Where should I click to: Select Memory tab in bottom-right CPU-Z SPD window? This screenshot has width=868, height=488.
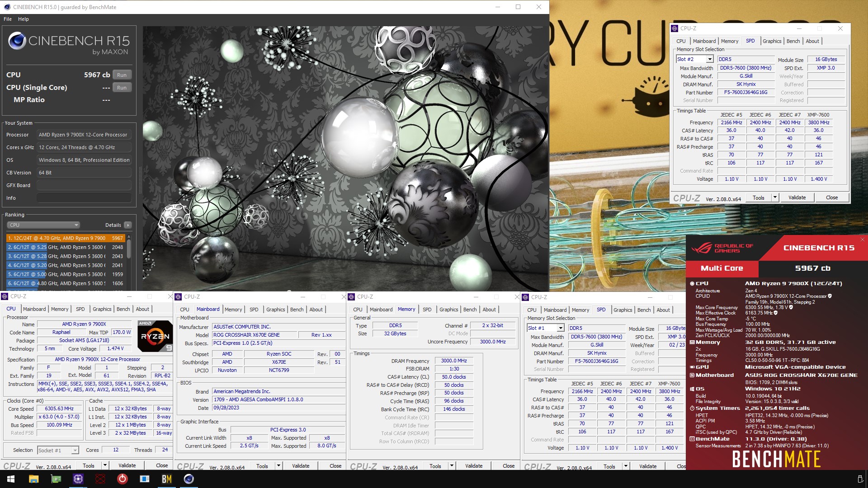tap(580, 310)
